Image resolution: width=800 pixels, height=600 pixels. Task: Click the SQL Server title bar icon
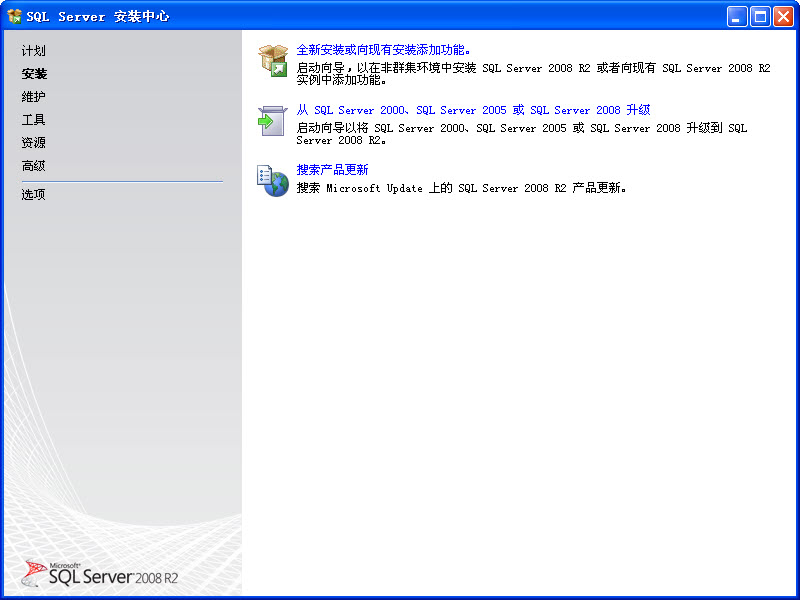click(x=15, y=16)
